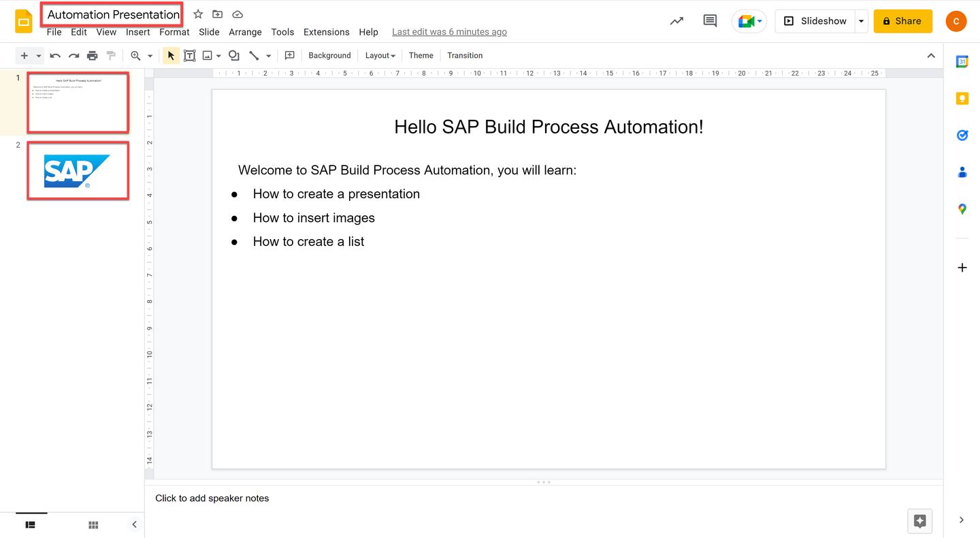
Task: Select the text box tool
Action: [x=189, y=56]
